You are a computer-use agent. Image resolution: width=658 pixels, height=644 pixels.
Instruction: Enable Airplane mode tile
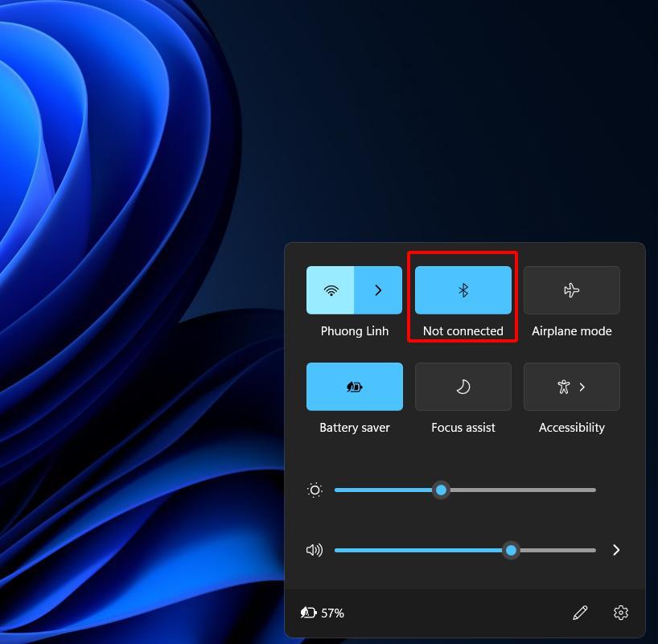click(x=572, y=290)
